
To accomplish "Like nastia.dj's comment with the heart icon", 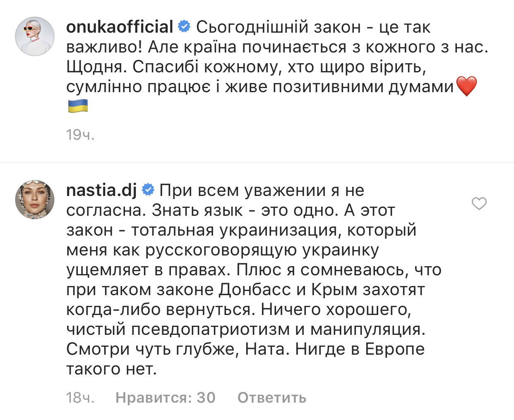I will [x=479, y=203].
